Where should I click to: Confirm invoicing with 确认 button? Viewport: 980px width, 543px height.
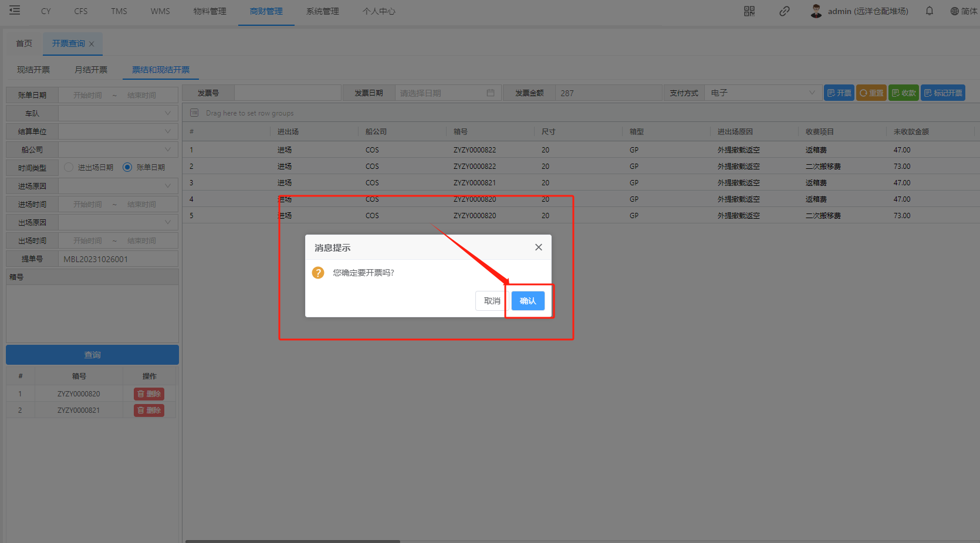(528, 301)
